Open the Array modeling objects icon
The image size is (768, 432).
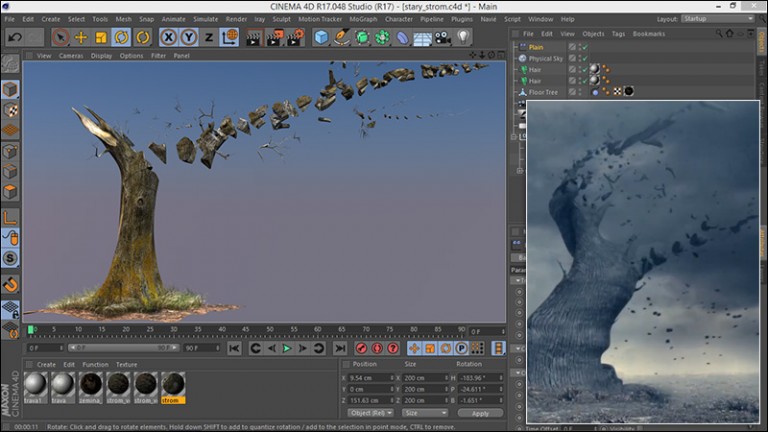382,37
